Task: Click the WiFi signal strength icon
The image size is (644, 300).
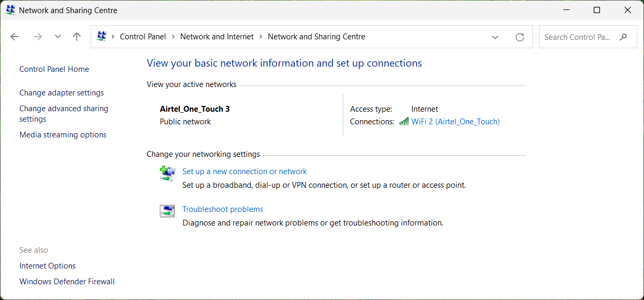Action: click(x=403, y=122)
